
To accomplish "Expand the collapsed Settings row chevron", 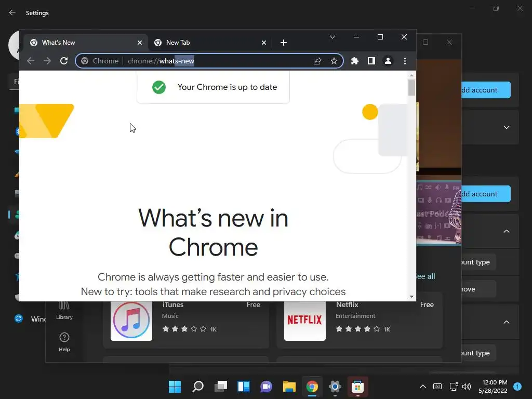I will 507,127.
